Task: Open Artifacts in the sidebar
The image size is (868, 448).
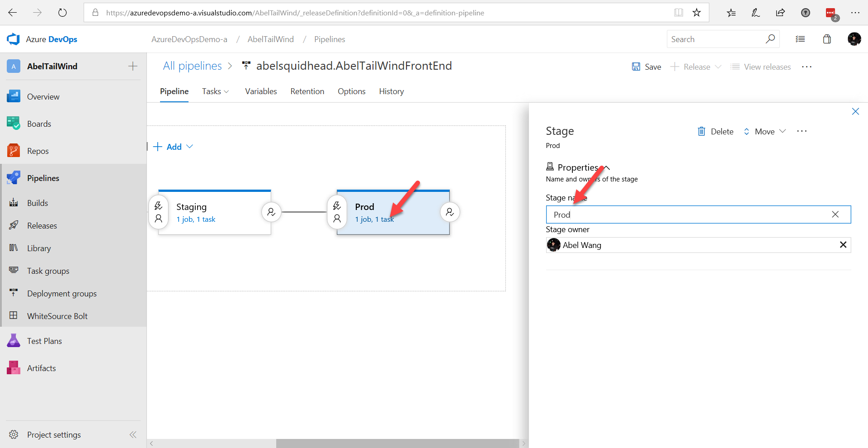Action: [73, 368]
